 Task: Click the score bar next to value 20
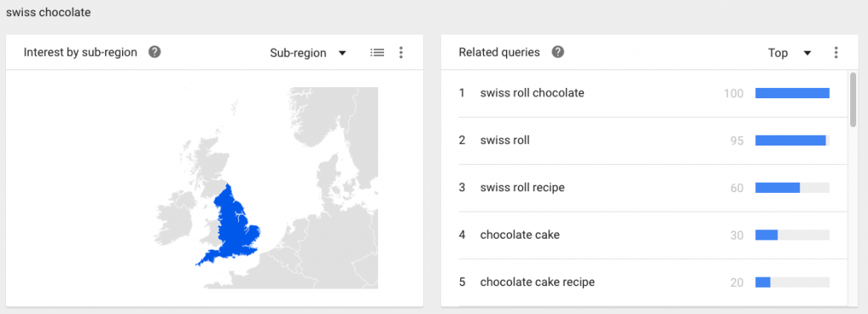(x=793, y=283)
